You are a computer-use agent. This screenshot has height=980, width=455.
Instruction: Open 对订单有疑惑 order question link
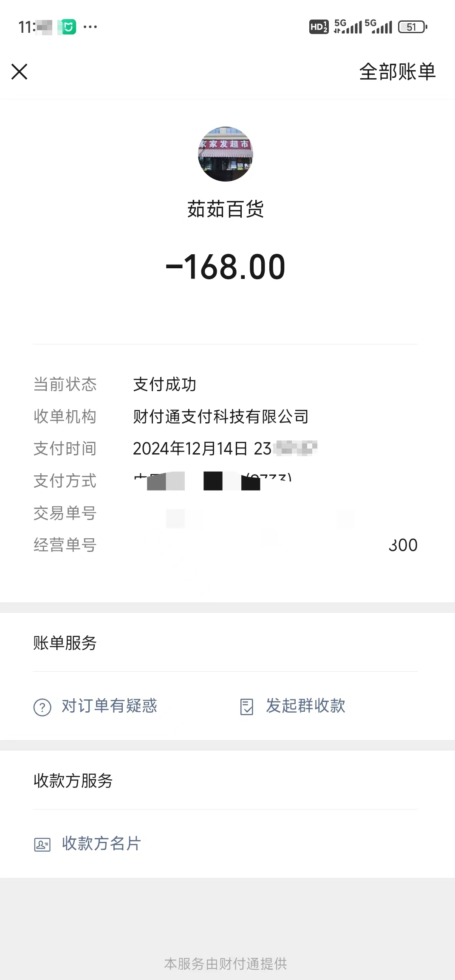click(109, 706)
